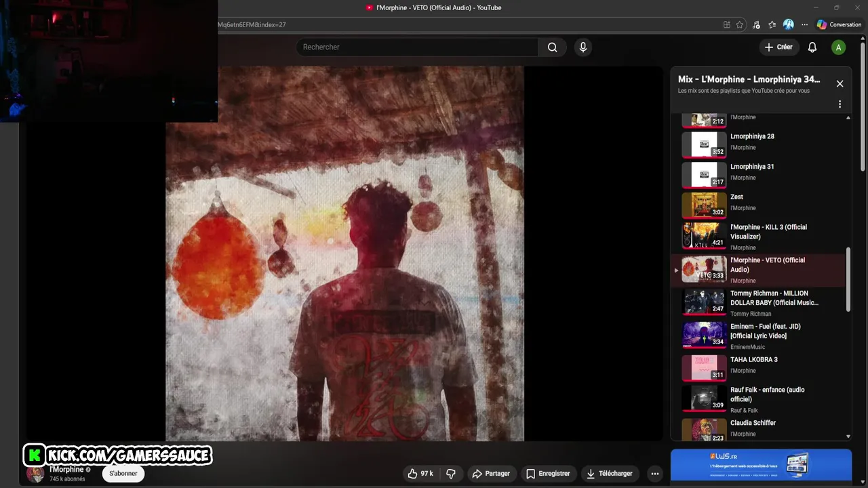The height and width of the screenshot is (488, 868).
Task: Dislike the VETO video
Action: [x=451, y=474]
